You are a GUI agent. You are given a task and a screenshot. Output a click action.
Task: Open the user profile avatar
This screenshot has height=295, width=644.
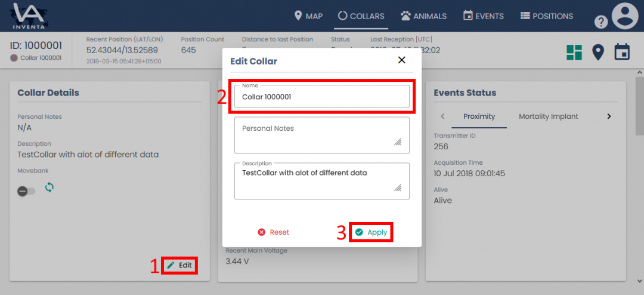point(625,16)
